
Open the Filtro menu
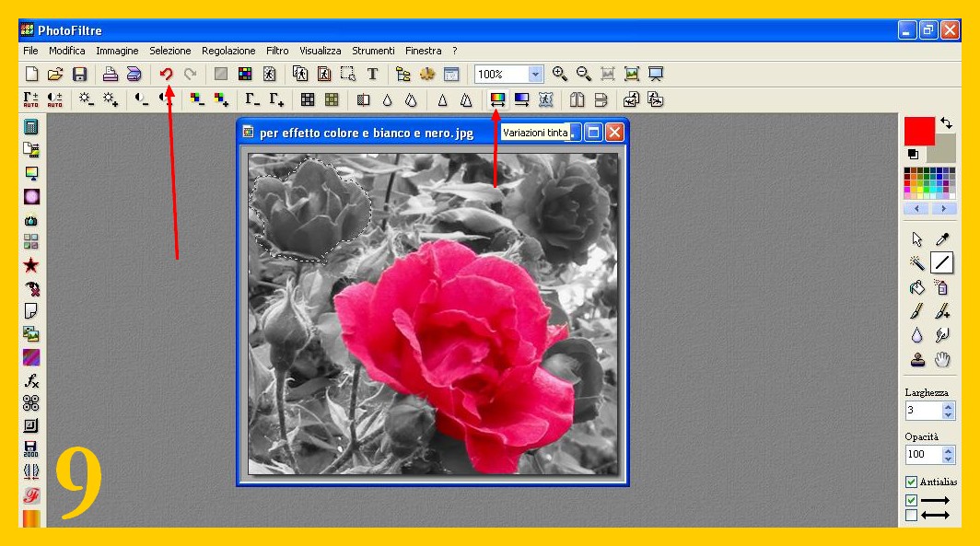pos(277,51)
